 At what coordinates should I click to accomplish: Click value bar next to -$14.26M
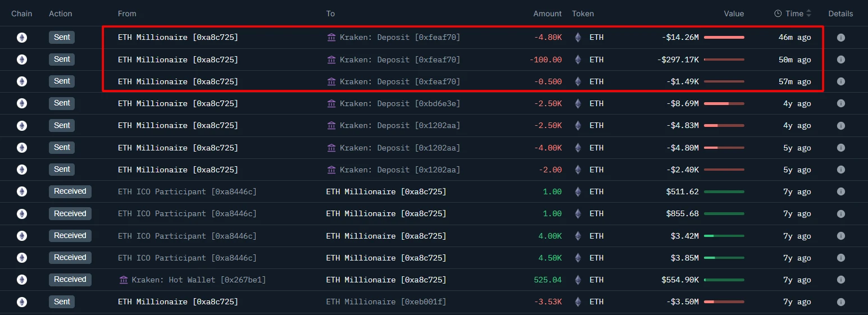pos(724,38)
